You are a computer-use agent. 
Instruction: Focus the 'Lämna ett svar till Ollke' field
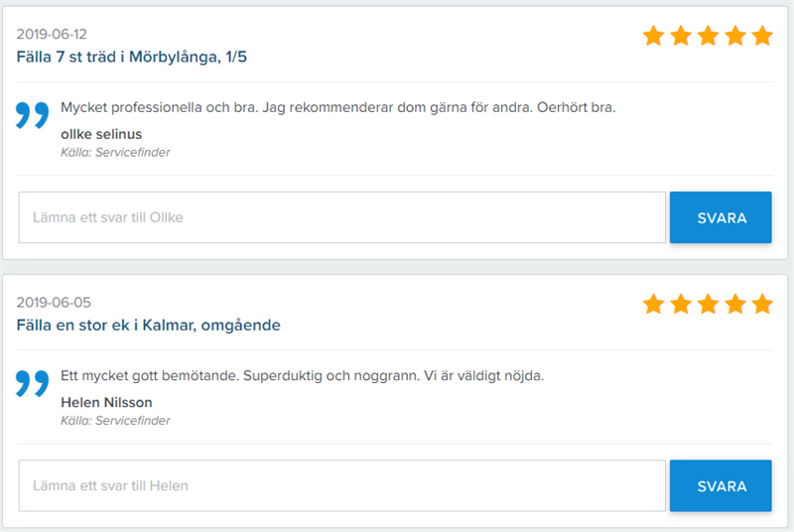click(x=341, y=217)
